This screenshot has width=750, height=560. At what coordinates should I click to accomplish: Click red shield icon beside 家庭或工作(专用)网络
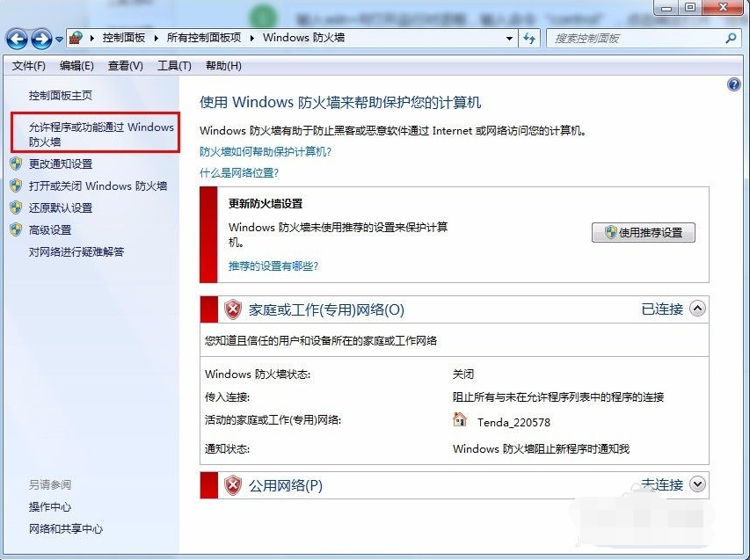pyautogui.click(x=233, y=309)
